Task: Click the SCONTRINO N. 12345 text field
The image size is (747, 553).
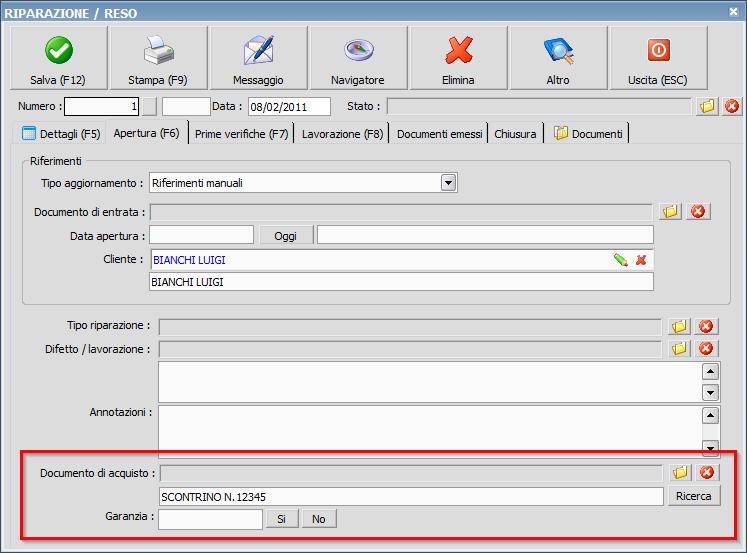Action: click(411, 497)
